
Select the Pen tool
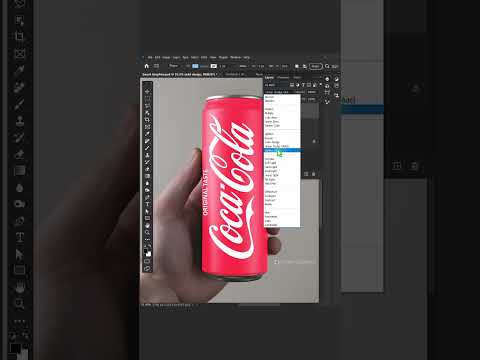[x=147, y=197]
